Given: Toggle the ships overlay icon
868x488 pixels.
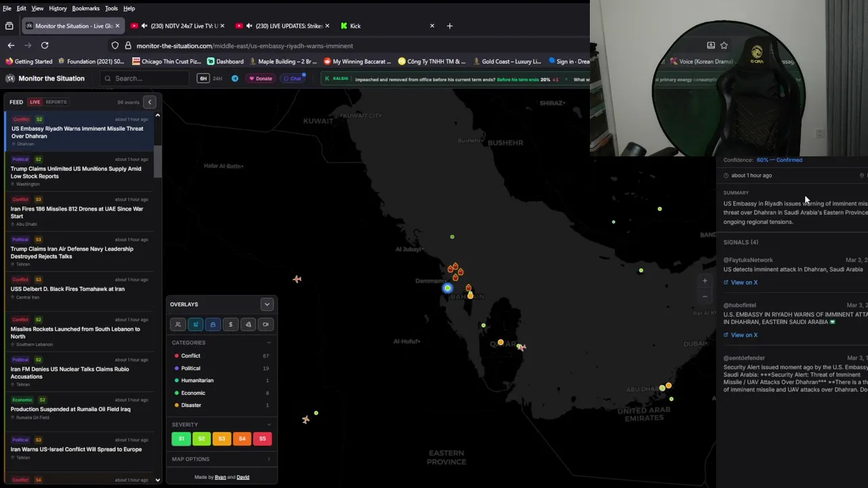Looking at the screenshot, I should (x=213, y=325).
